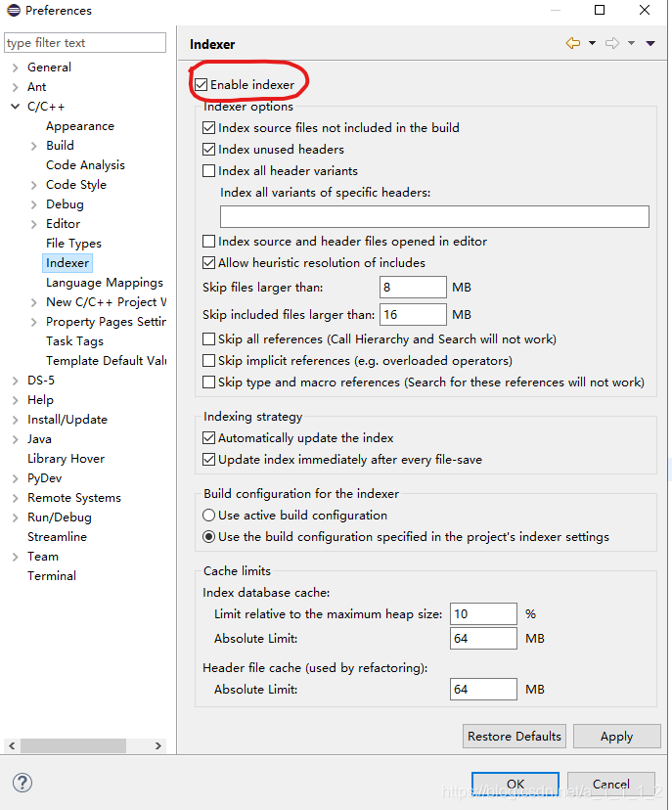Open the back history dropdown arrow
672x810 pixels.
pyautogui.click(x=592, y=43)
